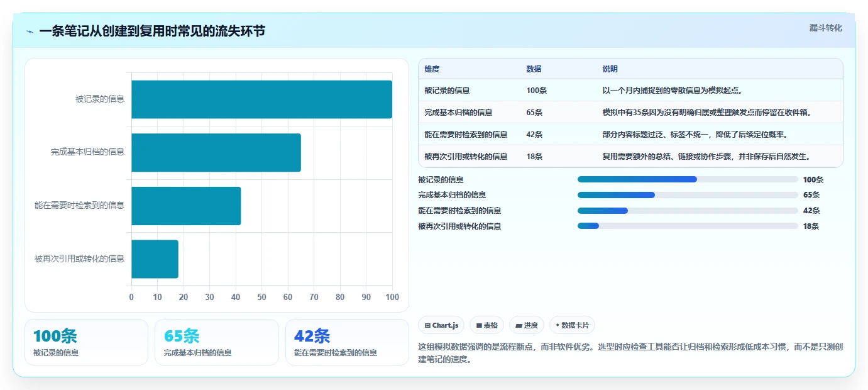Click the 维度 column header
Screen dimensions: 868x390
pos(432,69)
